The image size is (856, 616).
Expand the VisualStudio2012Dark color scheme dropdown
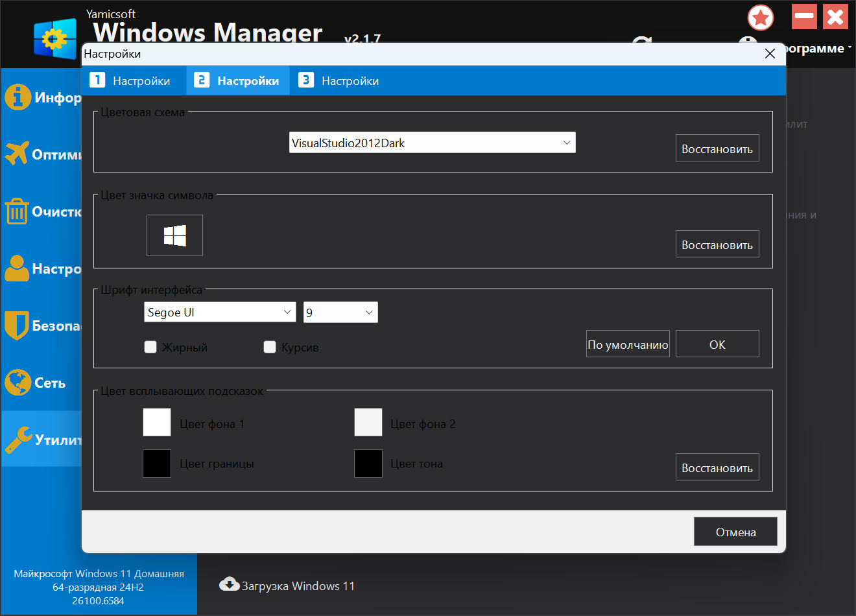[432, 143]
